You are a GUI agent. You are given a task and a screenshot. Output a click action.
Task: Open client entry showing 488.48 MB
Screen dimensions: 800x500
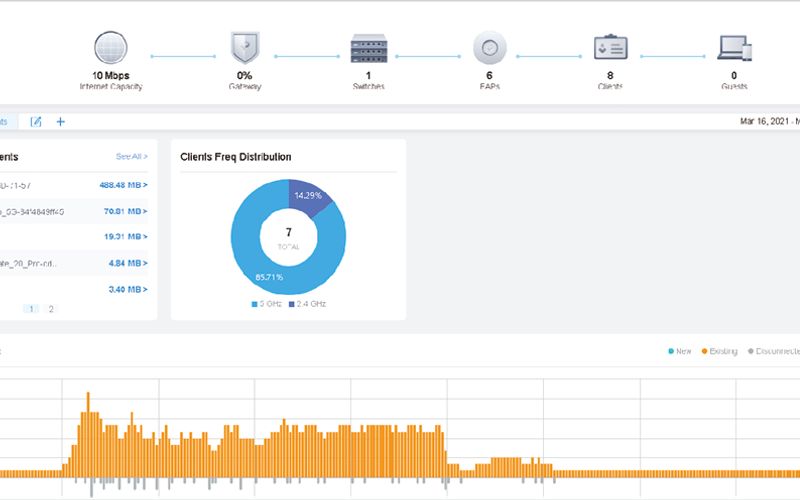(x=123, y=185)
